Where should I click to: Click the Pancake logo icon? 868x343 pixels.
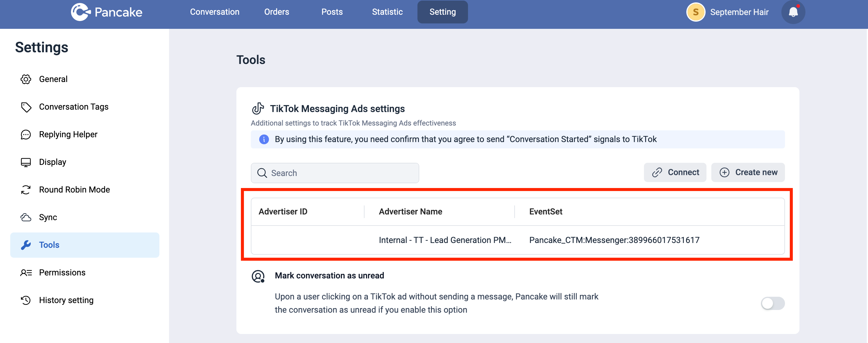coord(81,12)
